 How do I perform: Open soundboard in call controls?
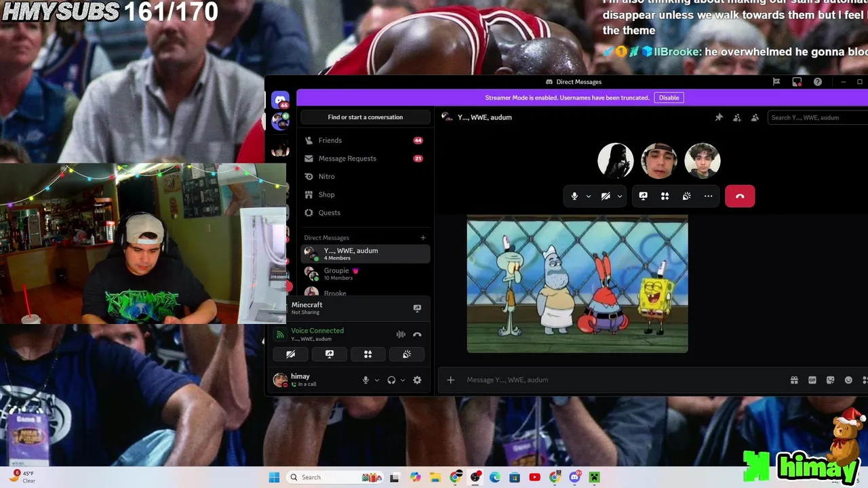point(686,196)
